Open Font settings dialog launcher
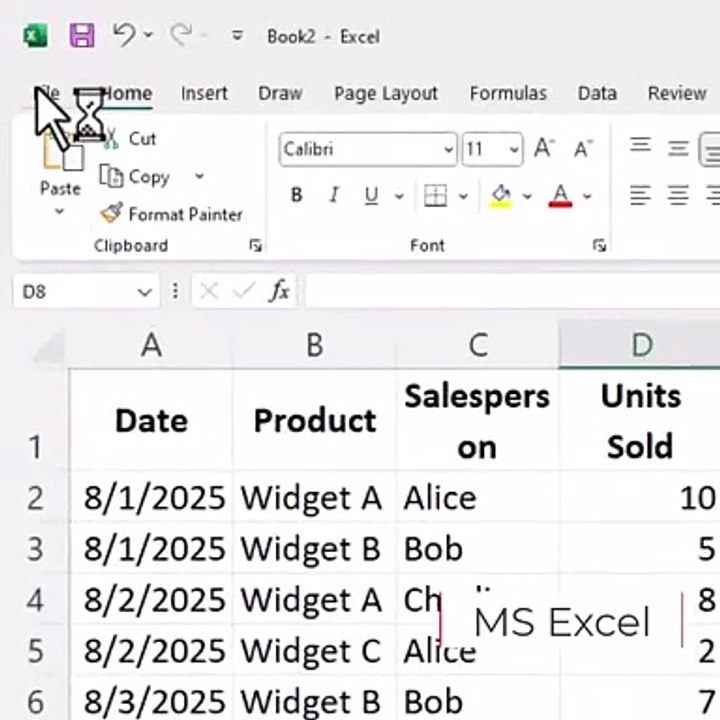The image size is (720, 720). pos(599,246)
